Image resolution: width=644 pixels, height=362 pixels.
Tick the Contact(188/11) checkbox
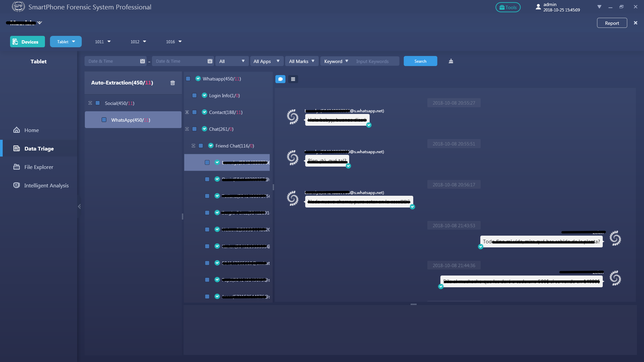[x=195, y=112]
